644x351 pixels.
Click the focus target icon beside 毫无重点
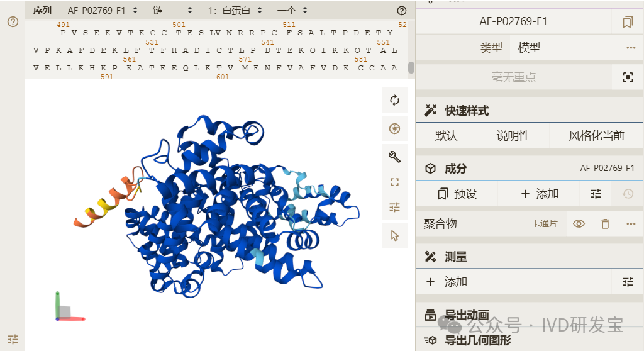[627, 77]
